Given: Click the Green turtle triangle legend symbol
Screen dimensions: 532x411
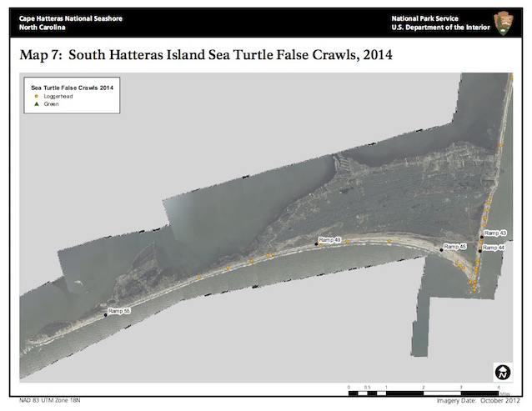Looking at the screenshot, I should coord(37,104).
